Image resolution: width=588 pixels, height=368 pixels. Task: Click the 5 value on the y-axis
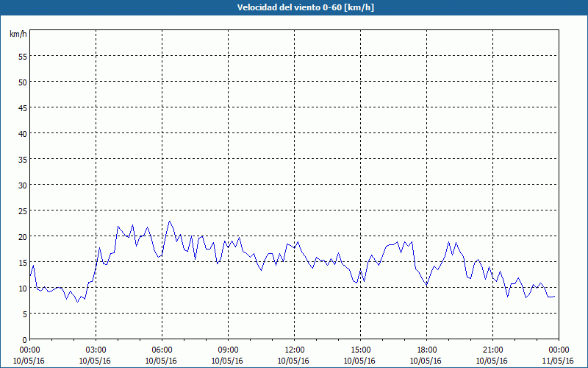(25, 314)
